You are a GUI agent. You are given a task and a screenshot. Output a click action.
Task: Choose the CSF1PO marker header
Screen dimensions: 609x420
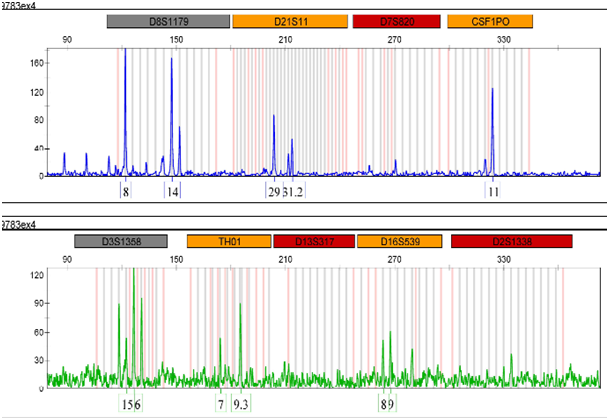click(490, 21)
